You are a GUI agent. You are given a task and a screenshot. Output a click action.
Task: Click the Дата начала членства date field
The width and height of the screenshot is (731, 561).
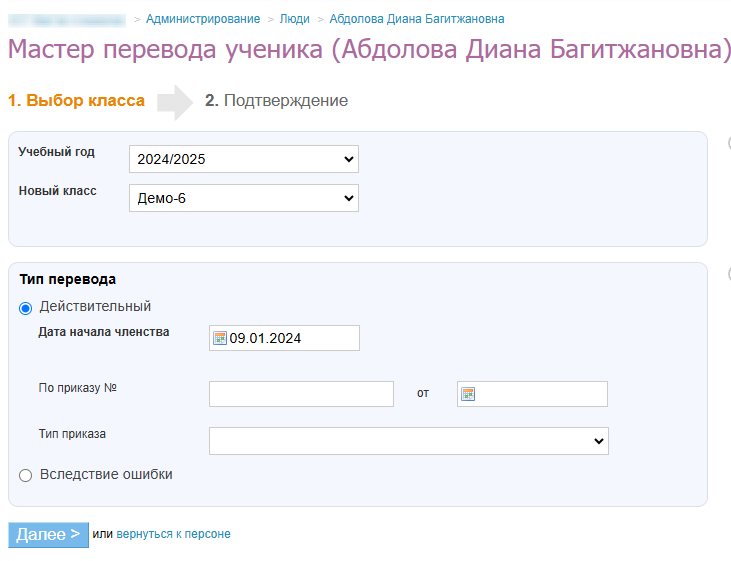tap(291, 338)
